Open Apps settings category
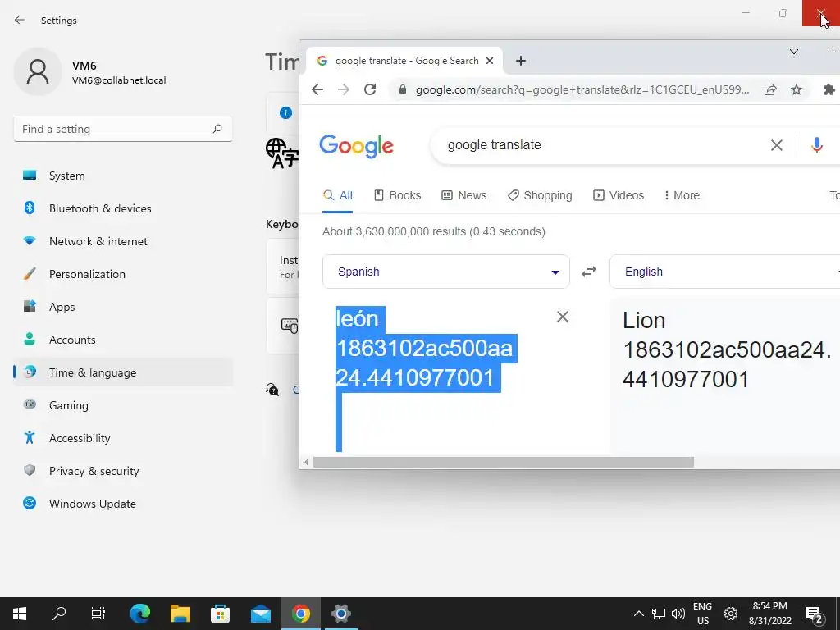Image resolution: width=840 pixels, height=630 pixels. point(123,307)
